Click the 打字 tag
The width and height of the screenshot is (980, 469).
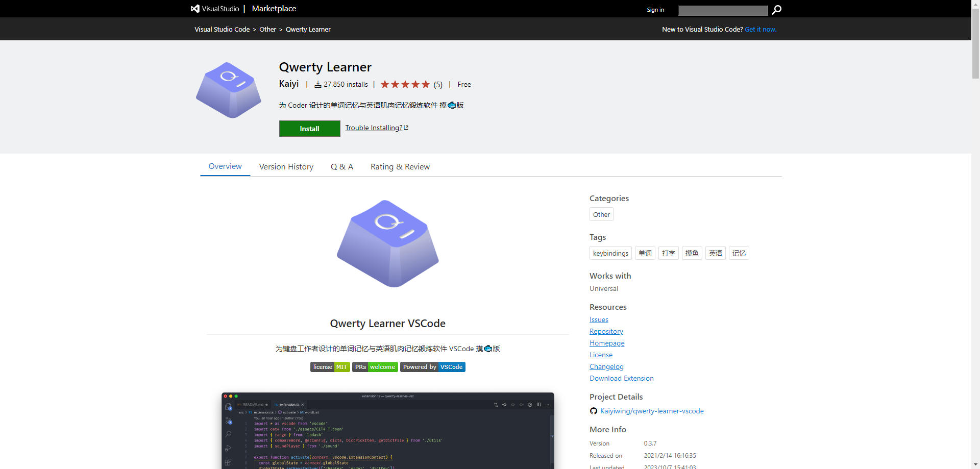pos(669,253)
